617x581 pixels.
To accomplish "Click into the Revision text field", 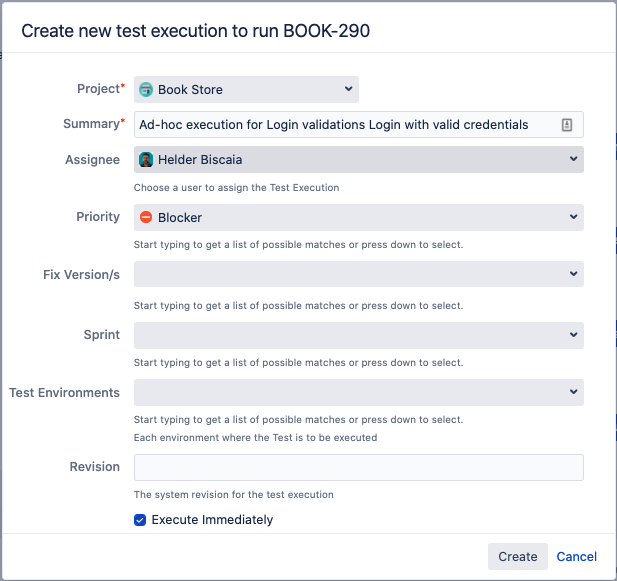I will 358,467.
